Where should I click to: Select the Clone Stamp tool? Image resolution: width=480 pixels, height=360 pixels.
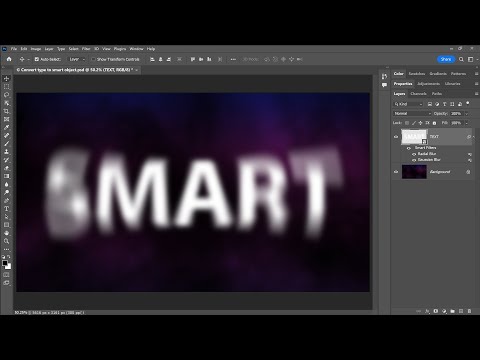pos(6,152)
